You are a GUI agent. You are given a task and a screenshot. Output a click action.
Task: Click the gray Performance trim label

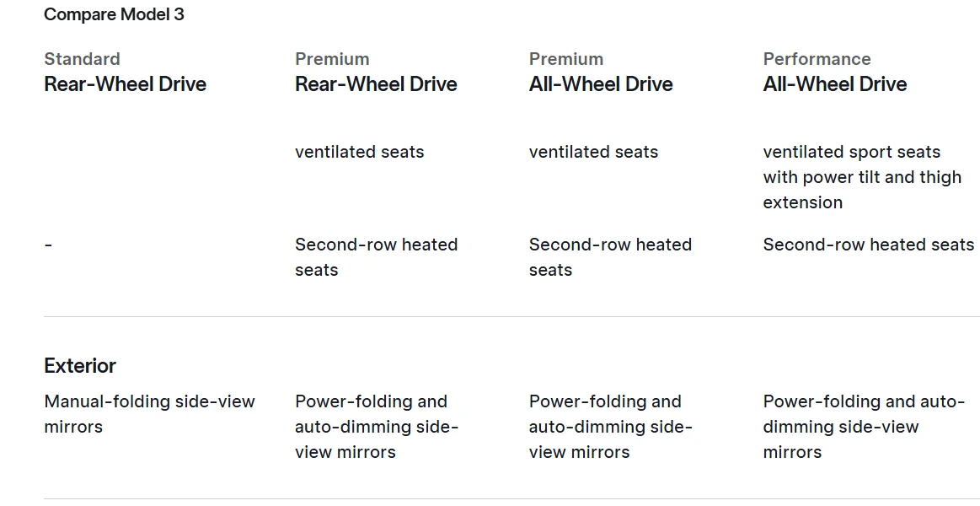point(817,59)
